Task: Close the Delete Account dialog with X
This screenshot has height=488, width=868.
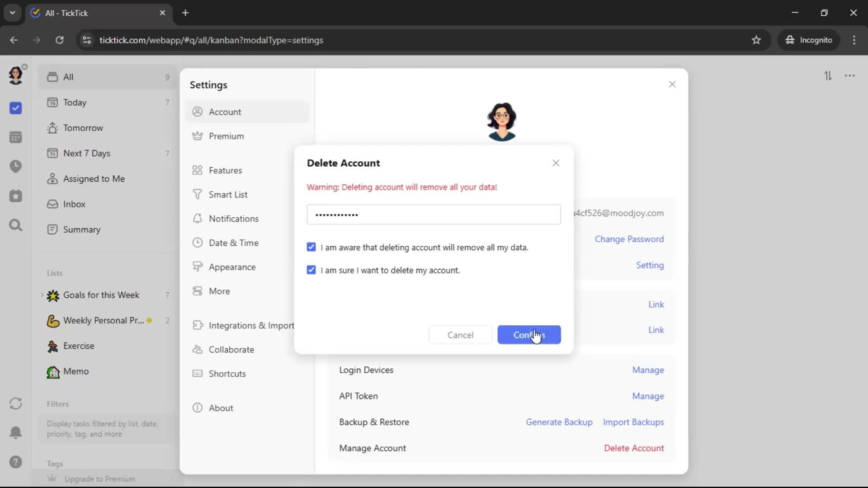Action: point(556,163)
